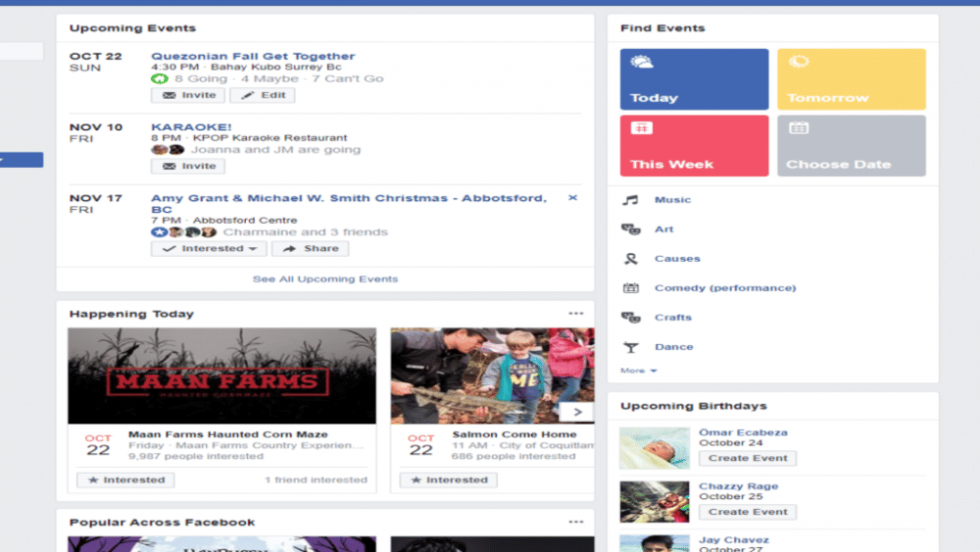Screen dimensions: 980x552
Task: Open Happening Today three-dots options
Action: [576, 314]
